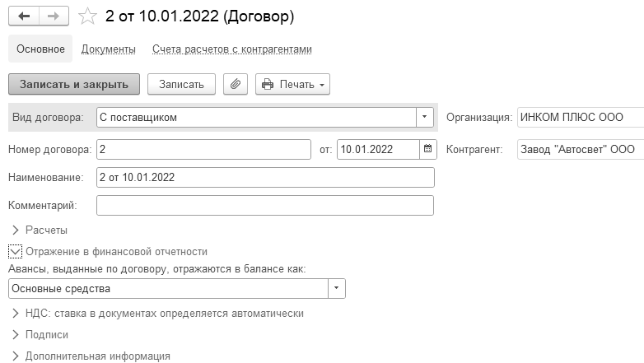Screen dimensions: 644x363
Task: Click Записать и закрыть button
Action: click(74, 84)
